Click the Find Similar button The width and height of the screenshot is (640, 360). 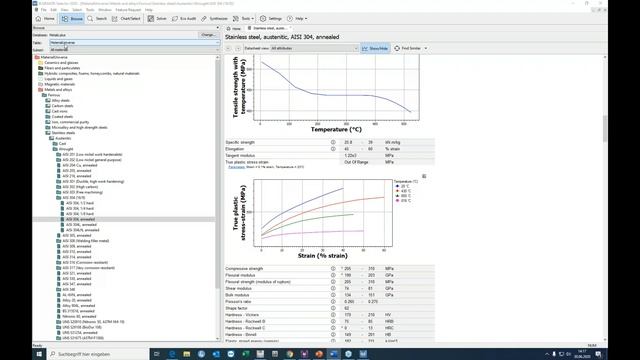click(407, 48)
